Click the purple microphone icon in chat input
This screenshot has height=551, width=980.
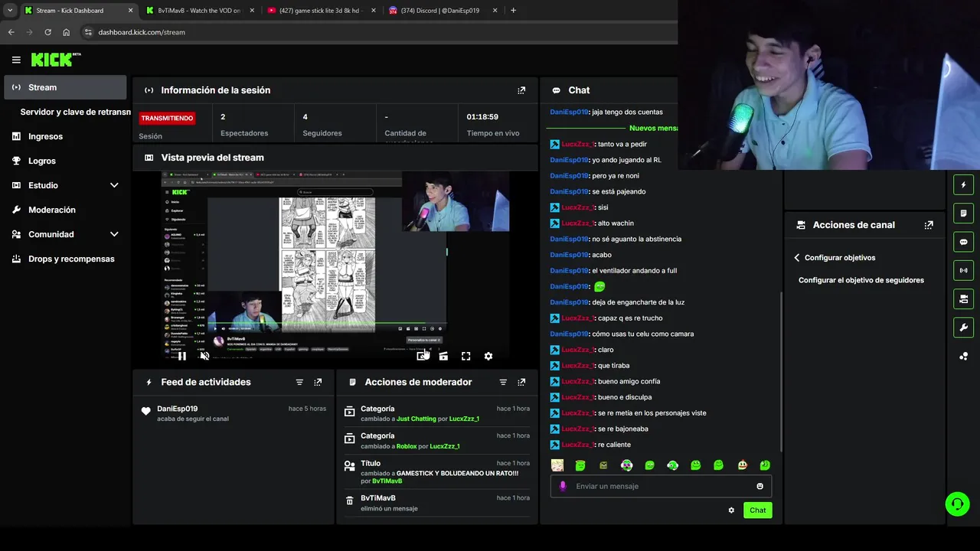(x=563, y=486)
